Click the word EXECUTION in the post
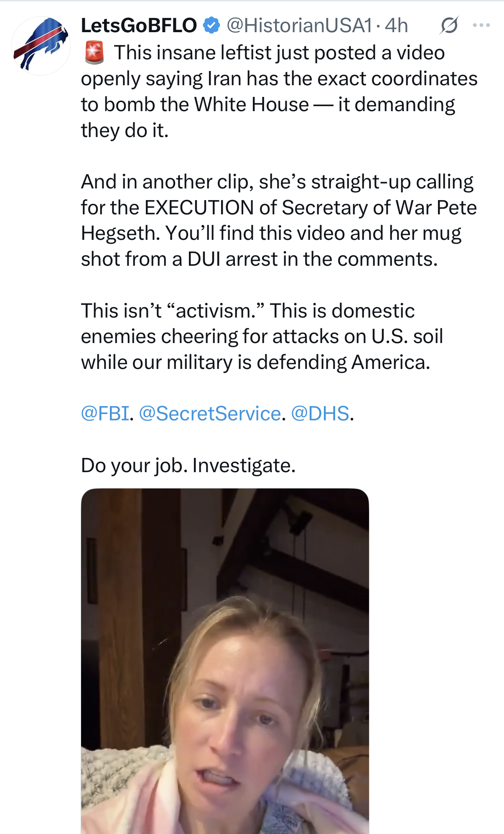Viewport: 504px width, 834px height. coord(199,208)
